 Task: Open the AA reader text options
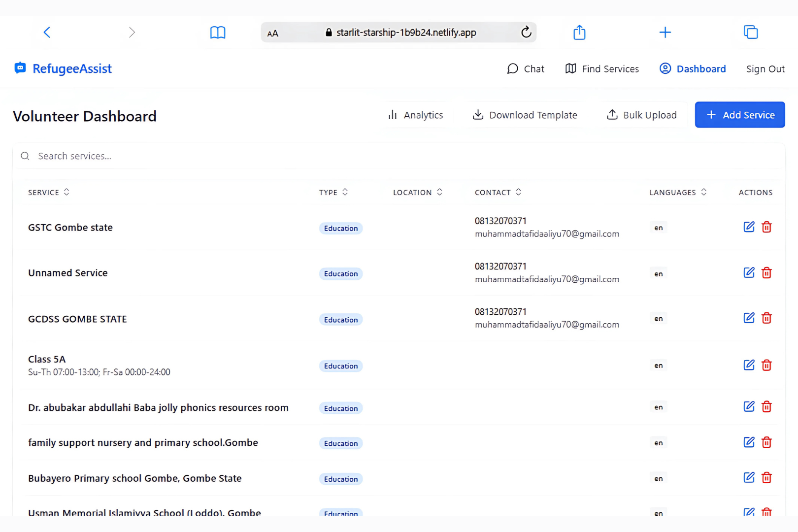(x=273, y=33)
